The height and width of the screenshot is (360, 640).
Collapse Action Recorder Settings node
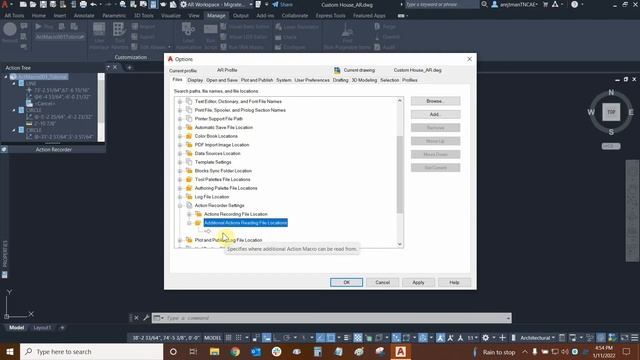tap(180, 206)
